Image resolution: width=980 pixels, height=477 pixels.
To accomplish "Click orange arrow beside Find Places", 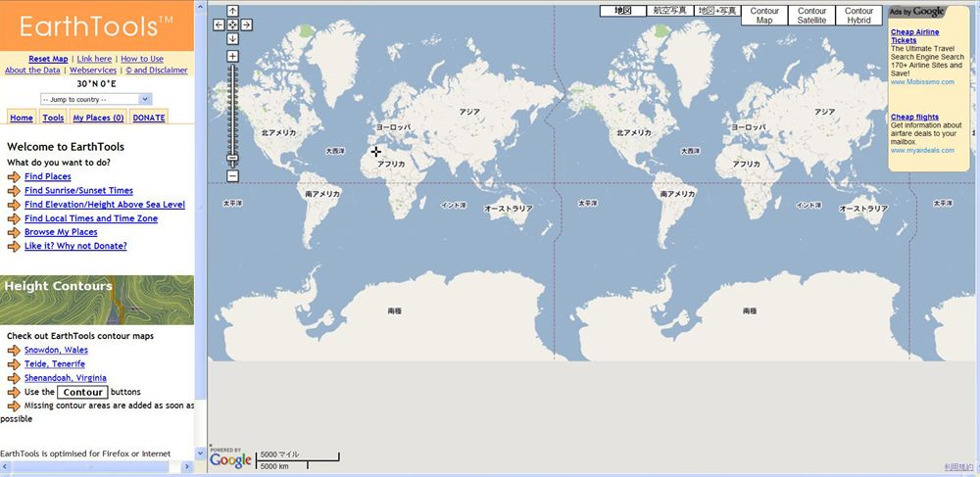I will [14, 176].
